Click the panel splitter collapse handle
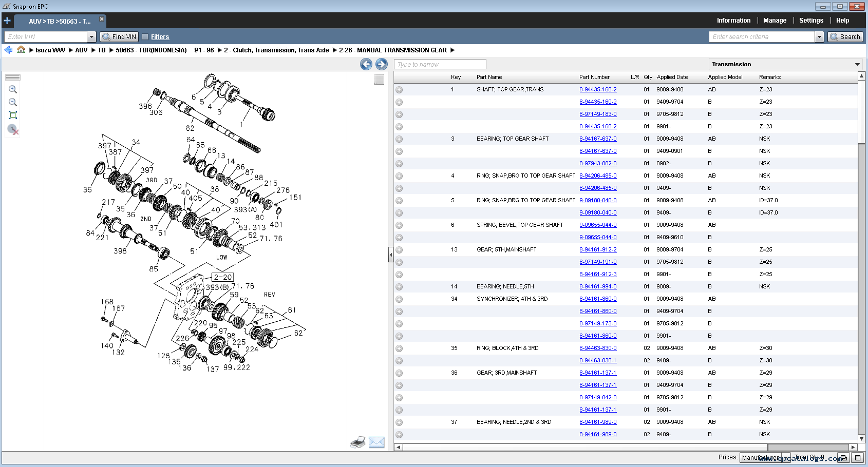Screen dimensions: 868x467 click(x=391, y=254)
